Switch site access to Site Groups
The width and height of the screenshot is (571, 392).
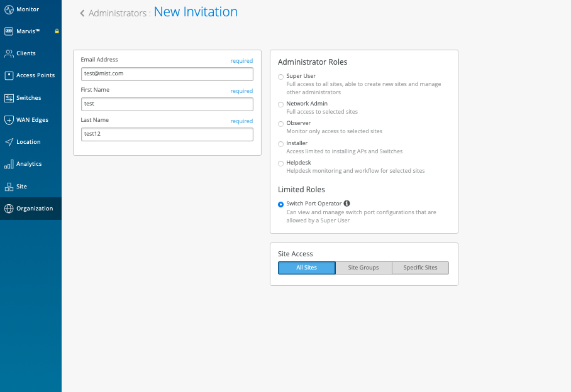[363, 268]
